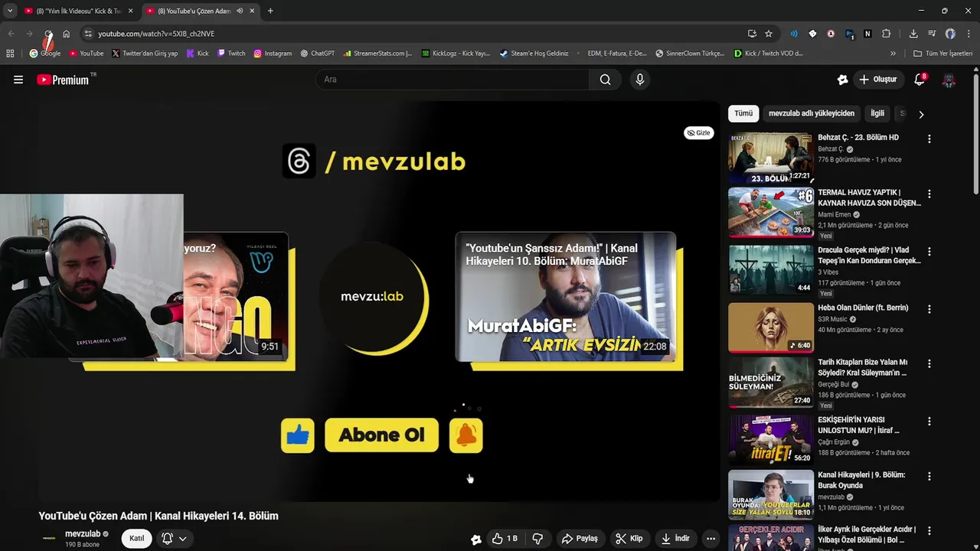
Task: Open Chrome profile avatar
Action: pyautogui.click(x=950, y=34)
